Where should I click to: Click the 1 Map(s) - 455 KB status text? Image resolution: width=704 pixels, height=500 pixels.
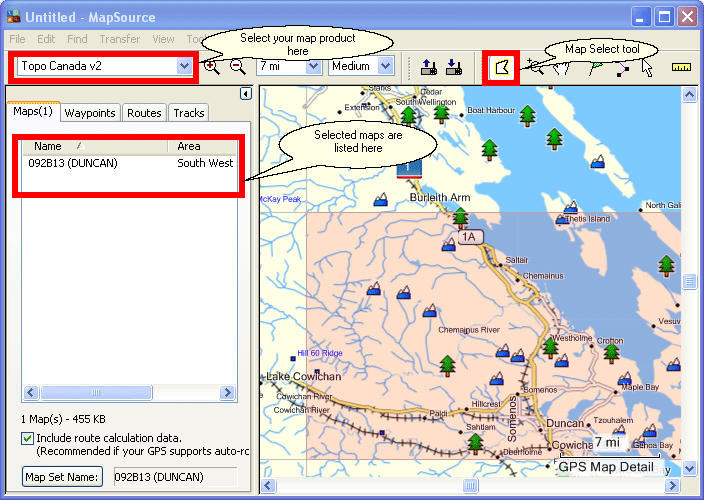click(63, 419)
